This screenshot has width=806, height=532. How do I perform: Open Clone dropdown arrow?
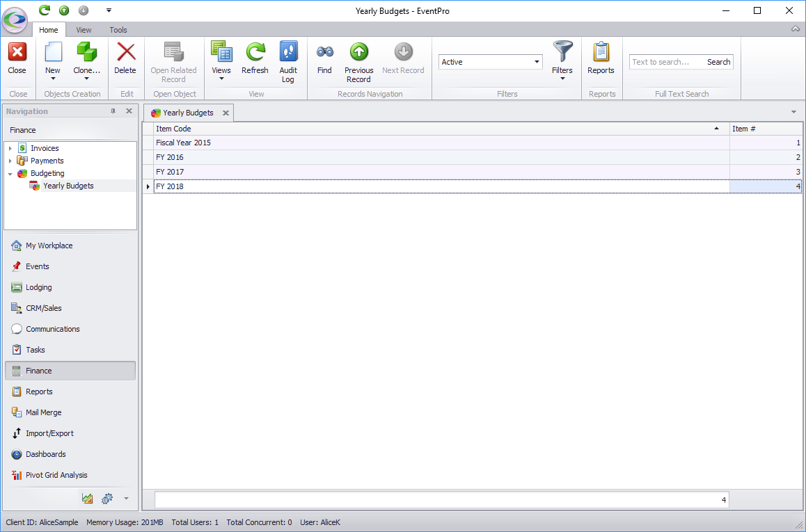(x=86, y=79)
